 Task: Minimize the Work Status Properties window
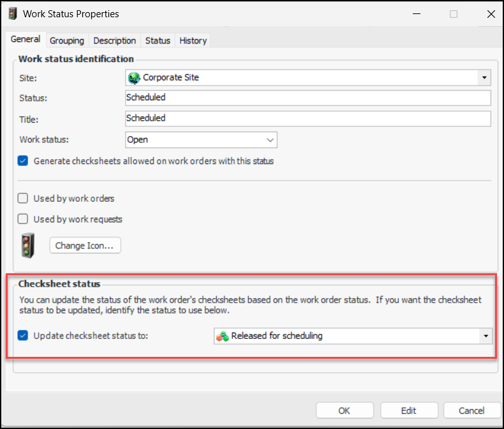417,14
